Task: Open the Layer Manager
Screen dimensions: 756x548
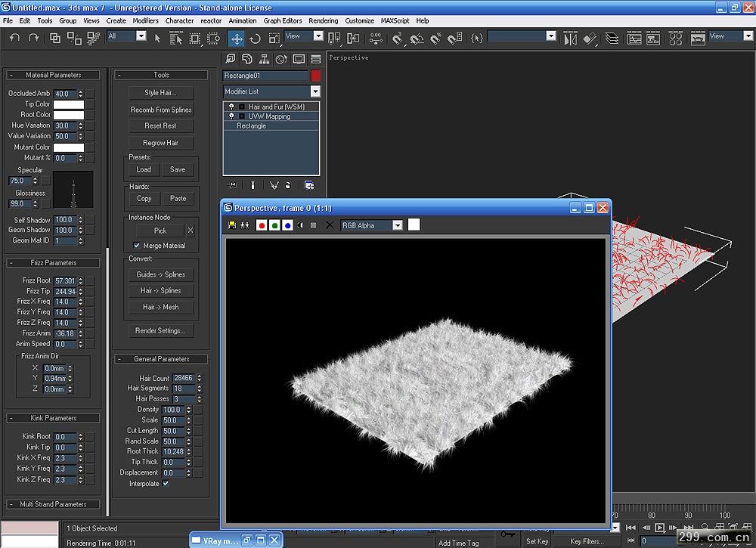Action: tap(612, 39)
